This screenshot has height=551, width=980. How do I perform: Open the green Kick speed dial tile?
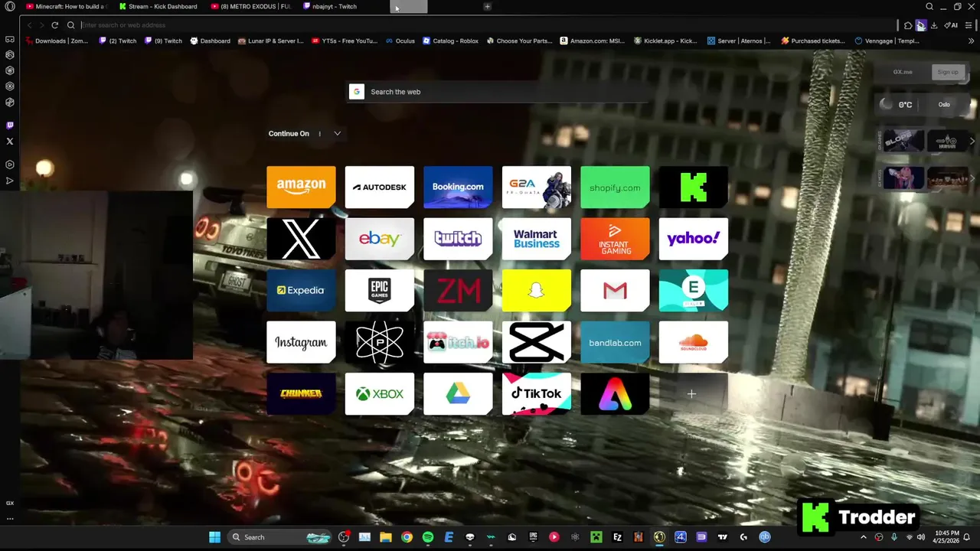coord(694,187)
